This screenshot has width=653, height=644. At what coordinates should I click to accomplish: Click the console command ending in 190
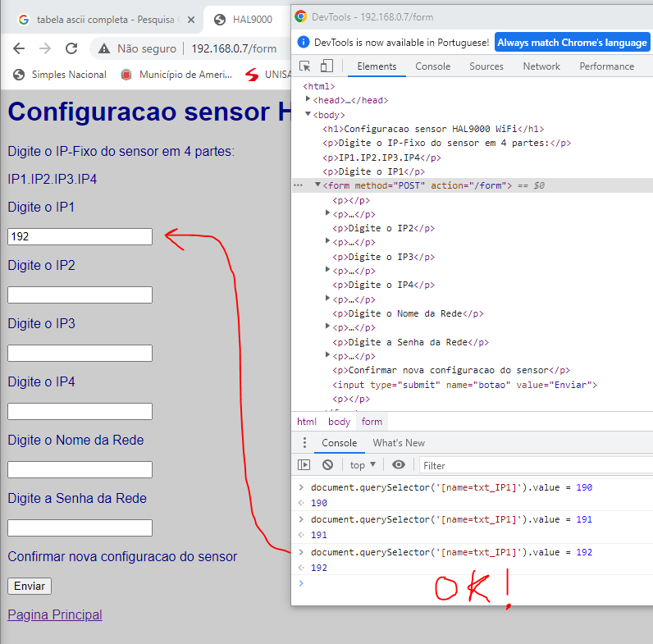[451, 487]
